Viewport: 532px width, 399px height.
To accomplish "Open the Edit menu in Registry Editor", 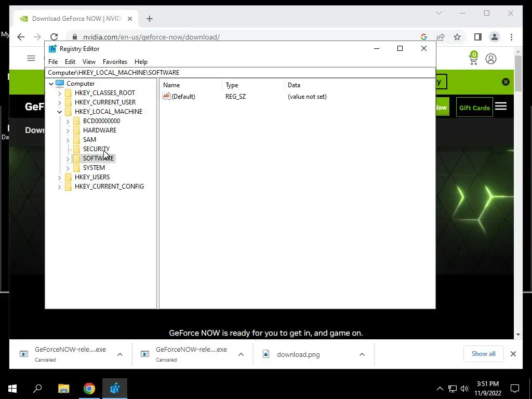I will pos(70,62).
